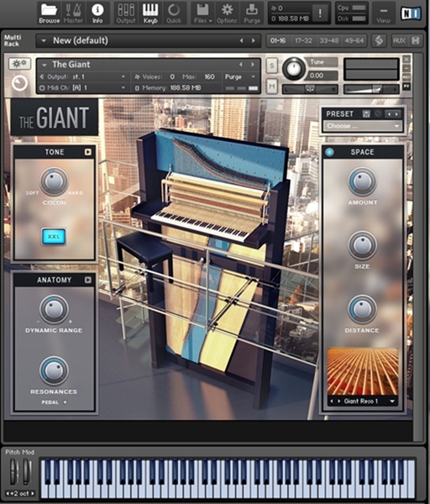Toggle the PEDAL indicator dot
This screenshot has width=430, height=504.
point(65,402)
